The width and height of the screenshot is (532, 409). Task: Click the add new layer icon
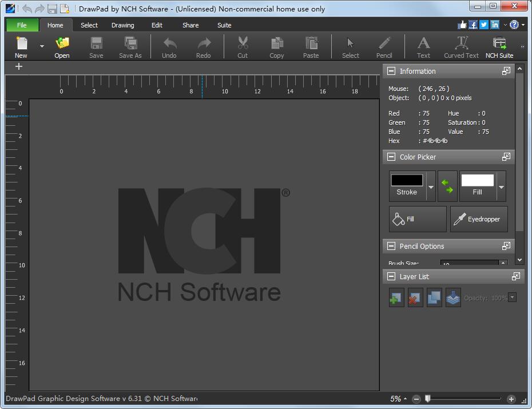click(396, 298)
